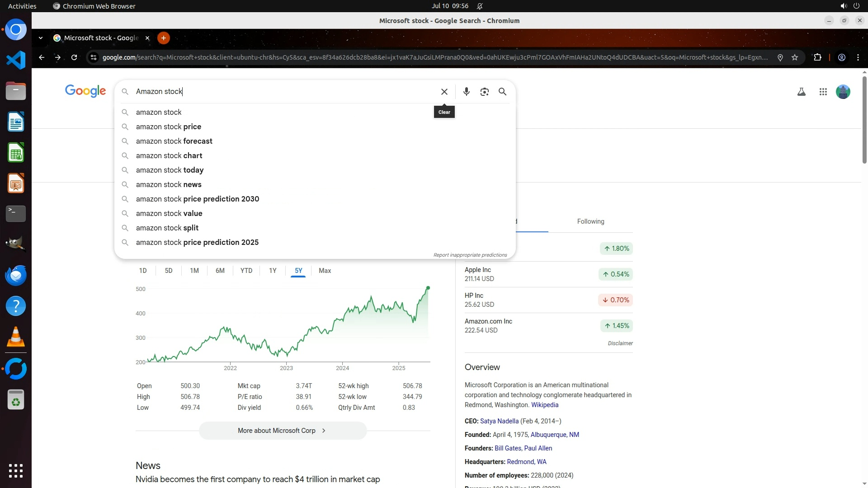Clear the search box text
The width and height of the screenshot is (868, 488).
444,92
